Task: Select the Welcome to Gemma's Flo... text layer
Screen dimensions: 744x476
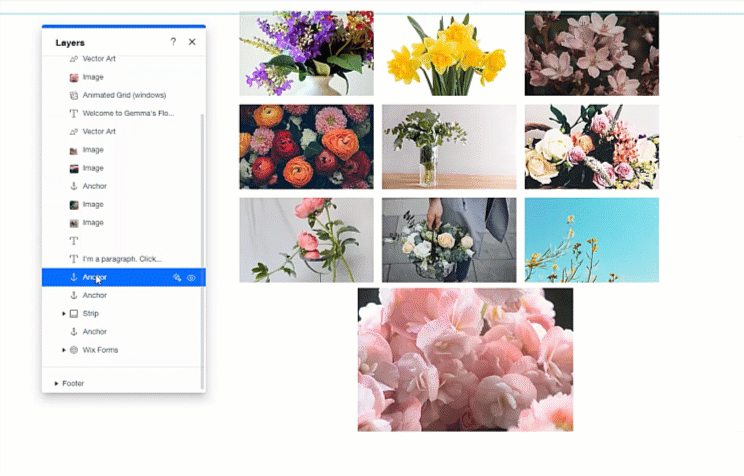Action: [x=128, y=113]
